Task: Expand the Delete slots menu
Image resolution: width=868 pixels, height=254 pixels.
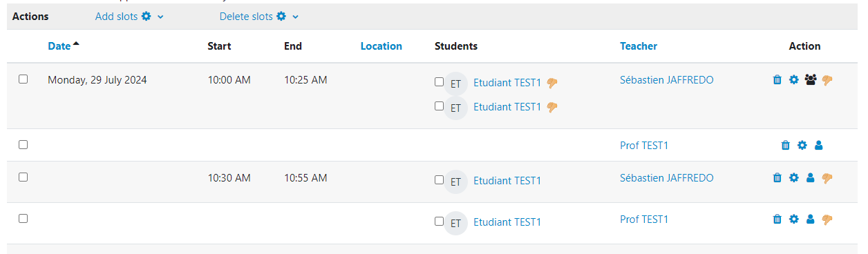Action: [x=259, y=17]
